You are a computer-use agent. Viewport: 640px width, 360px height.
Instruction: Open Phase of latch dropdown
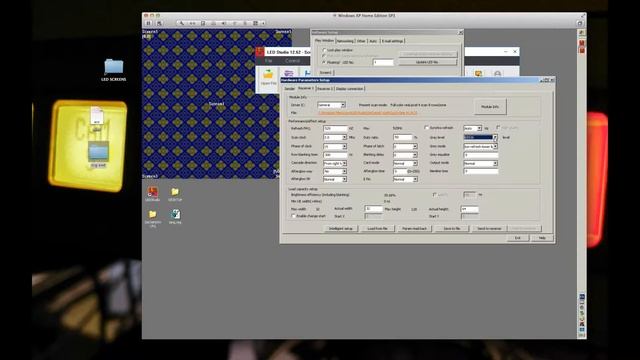point(405,146)
